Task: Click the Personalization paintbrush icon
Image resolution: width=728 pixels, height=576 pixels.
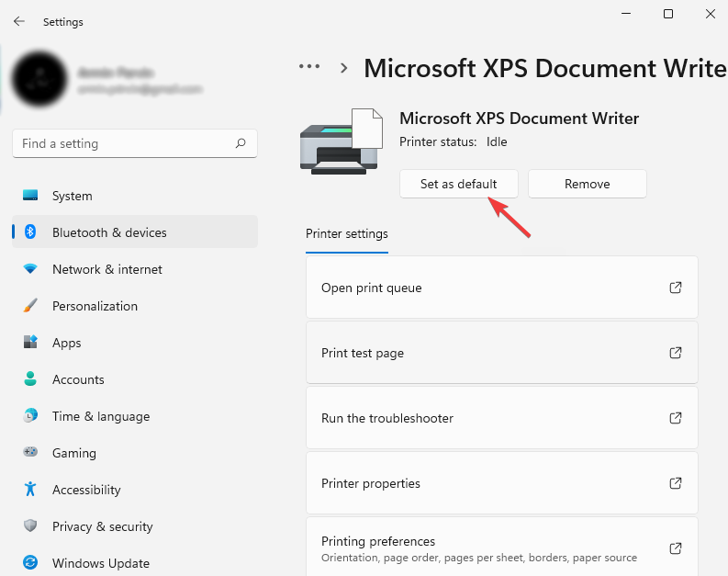Action: tap(30, 305)
